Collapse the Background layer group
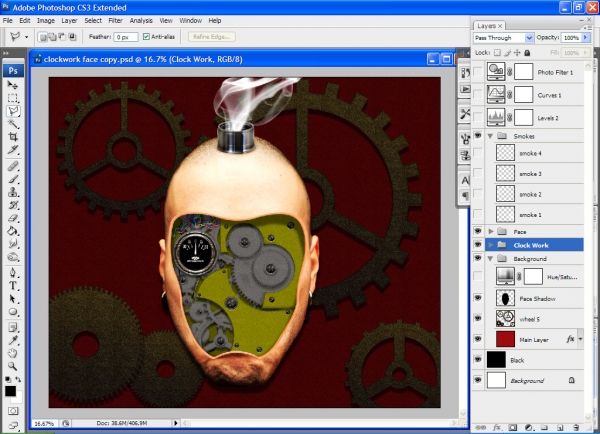The width and height of the screenshot is (600, 434). click(490, 259)
